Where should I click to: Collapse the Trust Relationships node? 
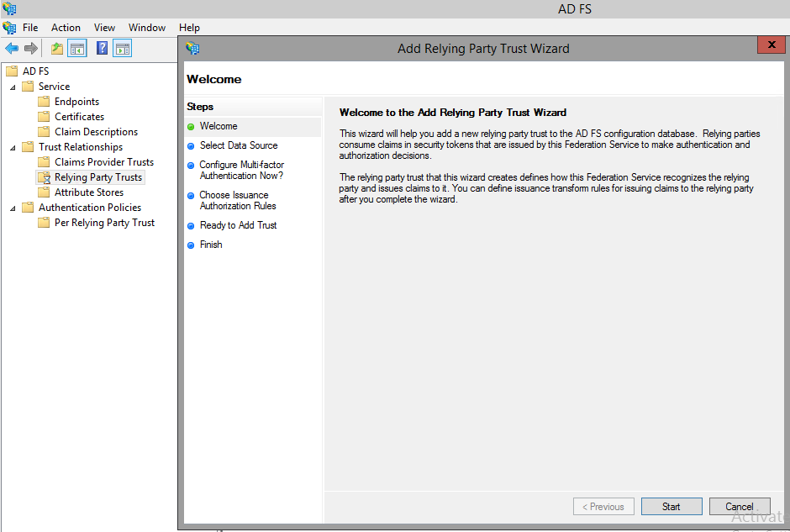(x=13, y=147)
